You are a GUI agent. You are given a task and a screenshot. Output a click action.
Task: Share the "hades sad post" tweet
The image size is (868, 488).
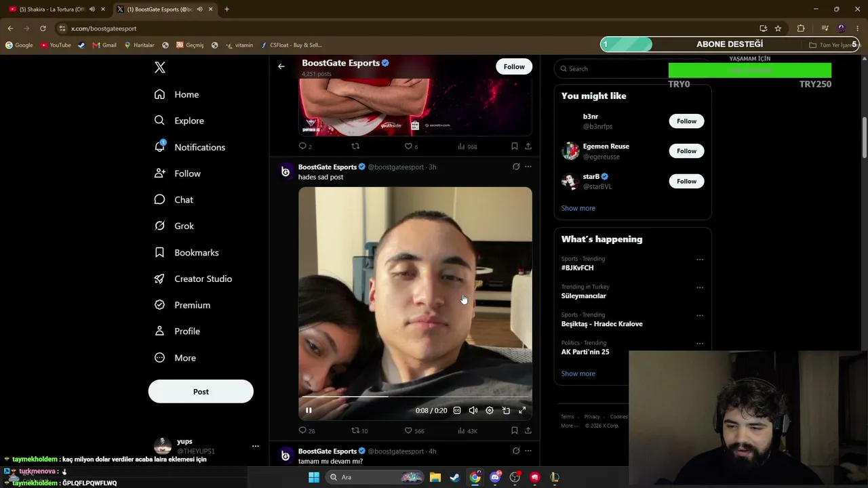tap(528, 430)
